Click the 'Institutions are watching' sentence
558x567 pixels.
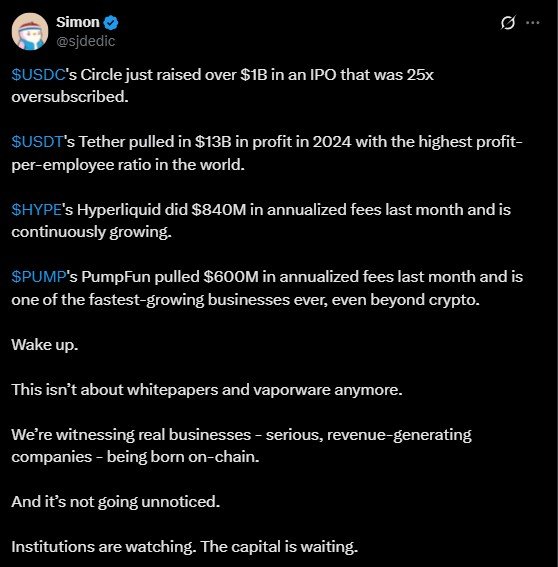(104, 547)
